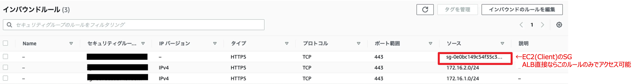Sort by タイプ column arrow
The image size is (644, 84).
coord(287,44)
